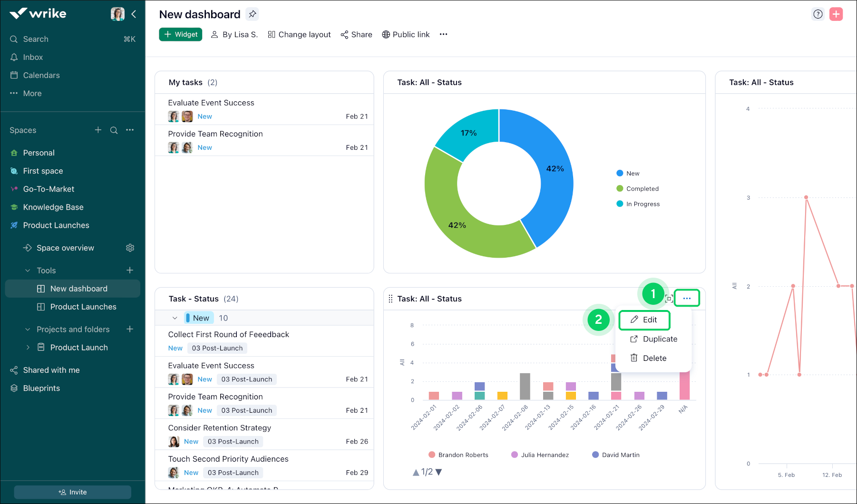Toggle the In Progress legend series

coord(643,204)
